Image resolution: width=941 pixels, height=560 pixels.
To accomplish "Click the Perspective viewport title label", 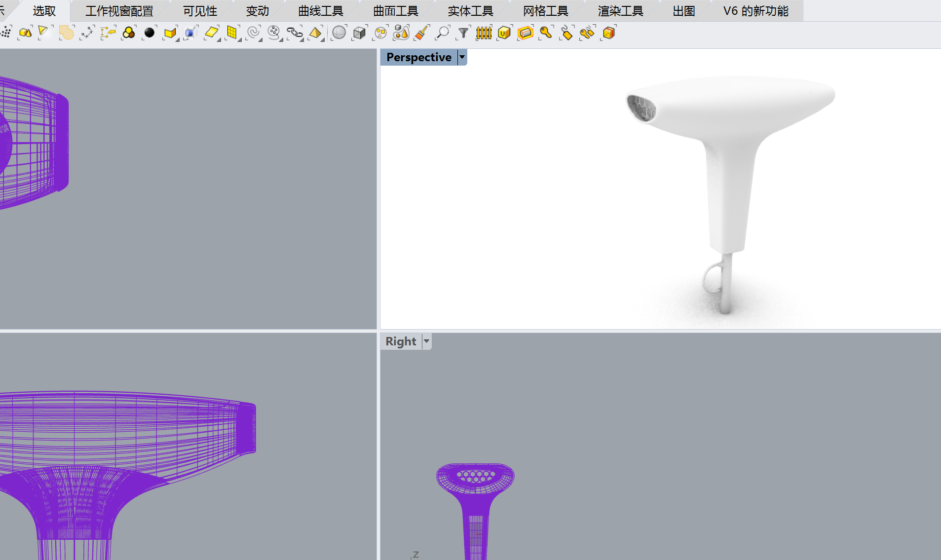I will tap(418, 57).
